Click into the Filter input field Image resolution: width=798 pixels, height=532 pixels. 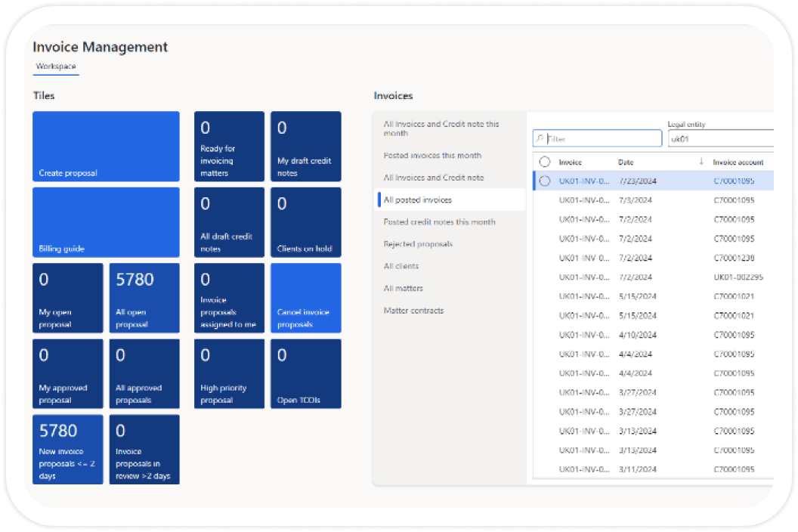[598, 138]
